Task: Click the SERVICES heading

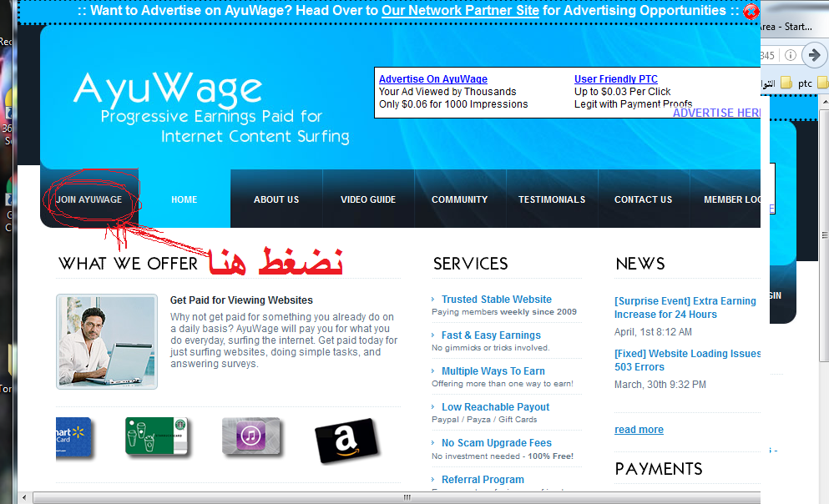Action: 471,263
